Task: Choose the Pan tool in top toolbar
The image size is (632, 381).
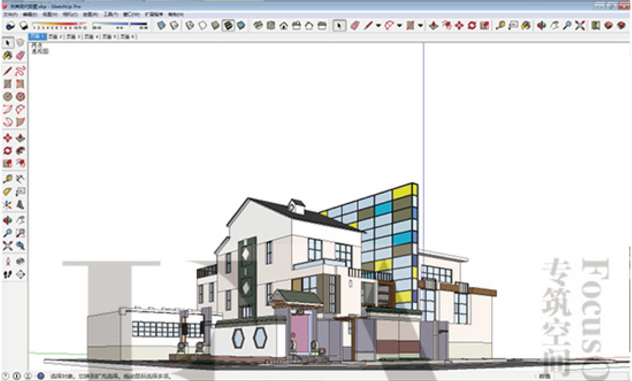Action: pyautogui.click(x=554, y=26)
